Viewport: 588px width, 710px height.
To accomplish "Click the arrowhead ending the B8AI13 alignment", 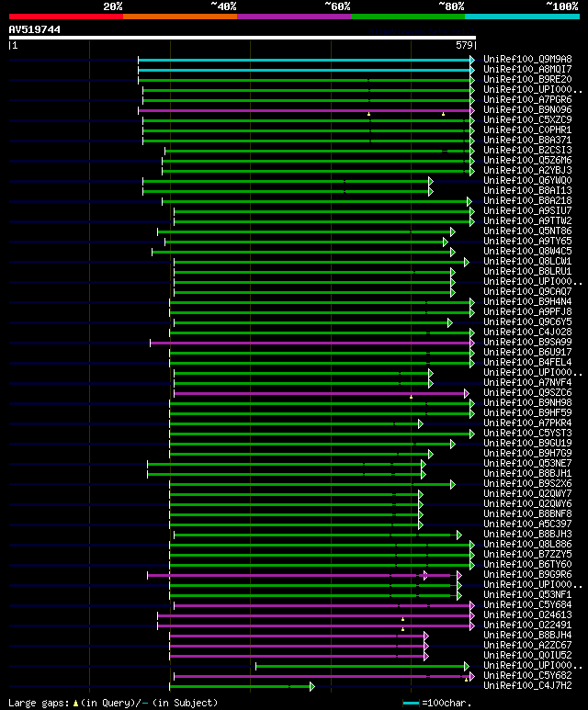I will pyautogui.click(x=431, y=192).
